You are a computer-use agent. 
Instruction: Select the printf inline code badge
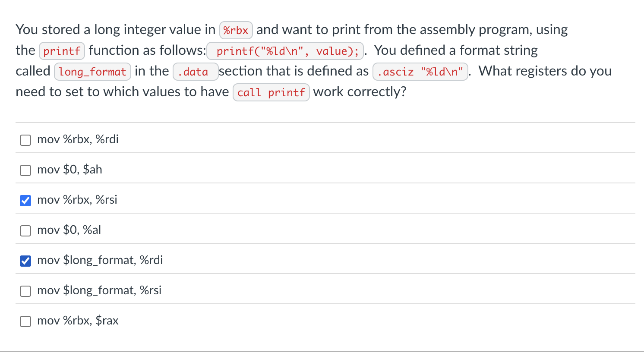pyautogui.click(x=62, y=50)
